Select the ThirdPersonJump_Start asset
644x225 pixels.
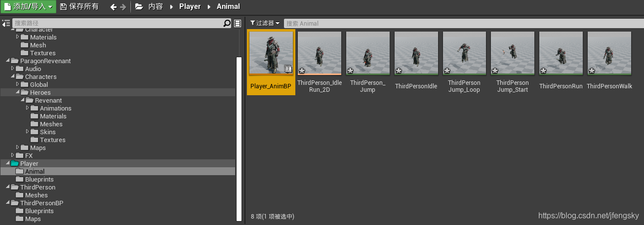[513, 62]
